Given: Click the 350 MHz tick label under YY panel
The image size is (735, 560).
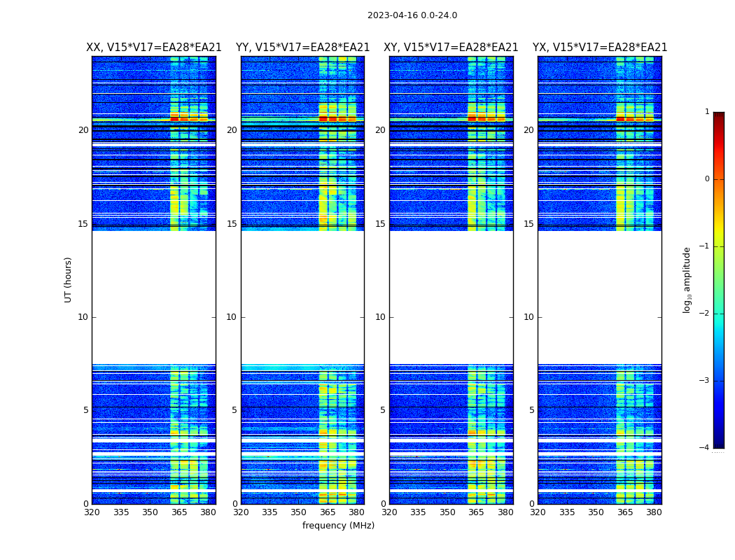Looking at the screenshot, I should point(298,512).
